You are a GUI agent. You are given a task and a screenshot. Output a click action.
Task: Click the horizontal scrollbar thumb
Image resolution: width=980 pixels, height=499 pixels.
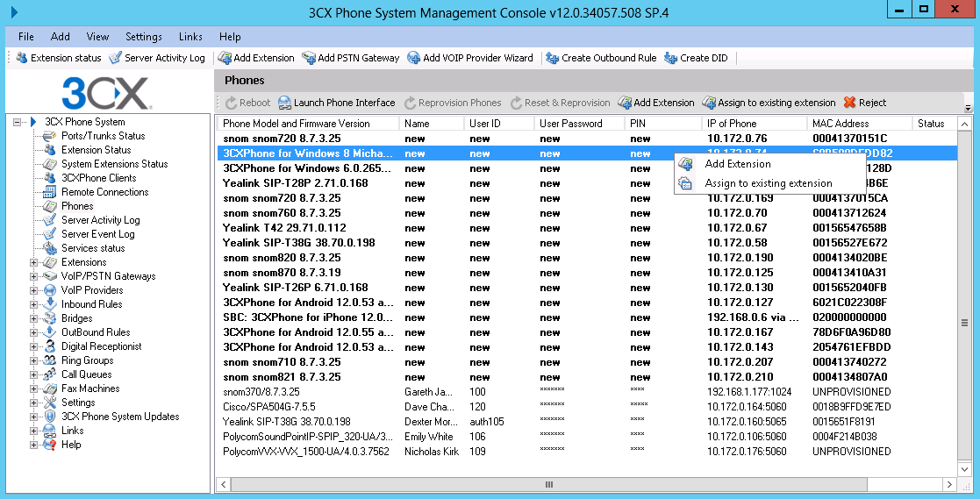(x=548, y=484)
